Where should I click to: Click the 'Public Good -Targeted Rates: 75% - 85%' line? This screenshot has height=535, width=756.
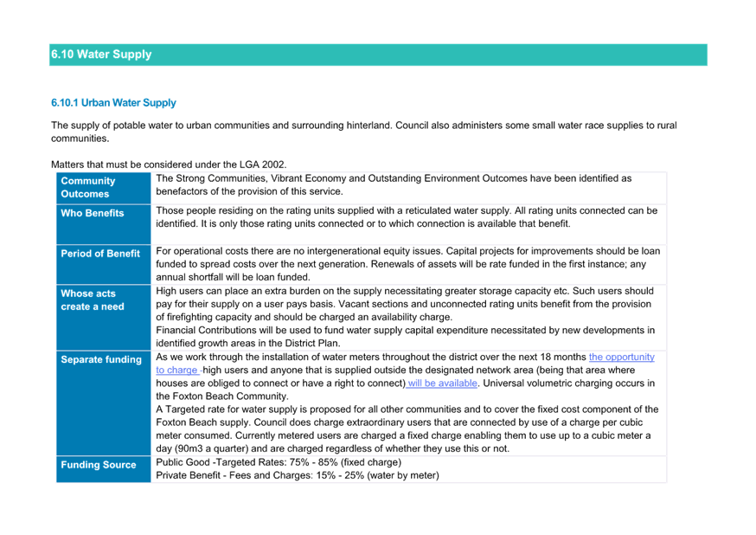pos(279,462)
